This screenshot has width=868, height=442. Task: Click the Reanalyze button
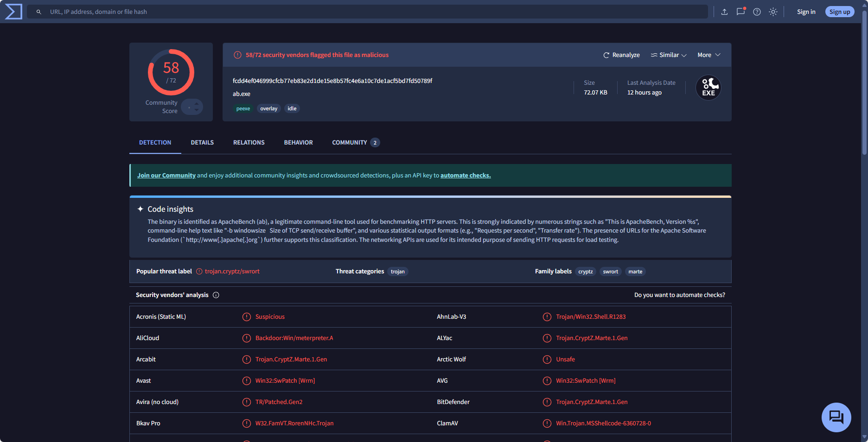click(x=621, y=55)
